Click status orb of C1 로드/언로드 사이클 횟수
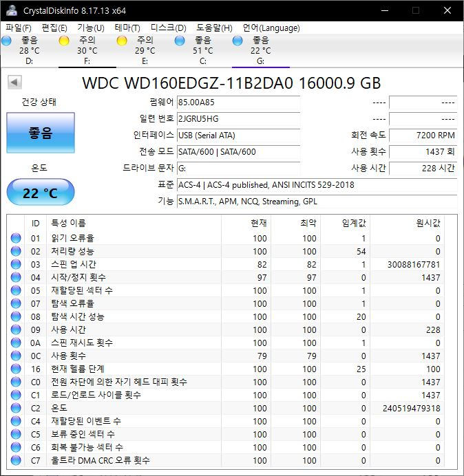This screenshot has height=476, width=464. tap(16, 395)
